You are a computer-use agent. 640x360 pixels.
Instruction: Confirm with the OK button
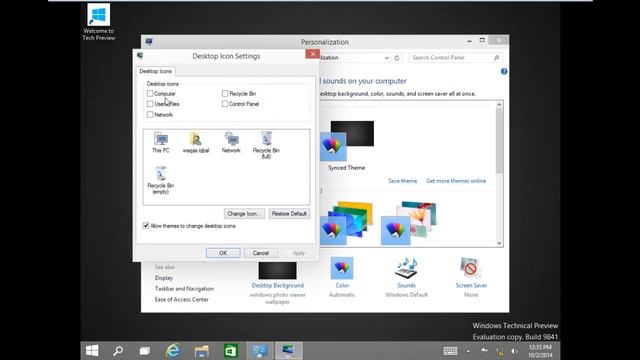coord(223,253)
